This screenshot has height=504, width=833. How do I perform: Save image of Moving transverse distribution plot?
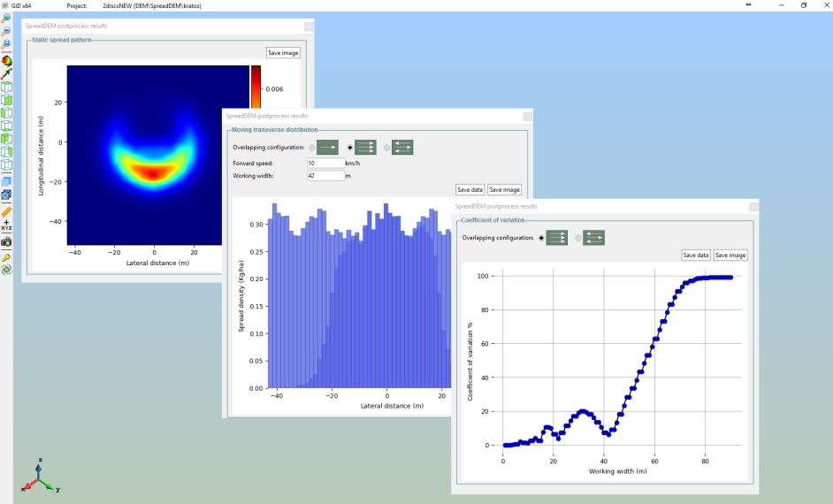[x=504, y=190]
